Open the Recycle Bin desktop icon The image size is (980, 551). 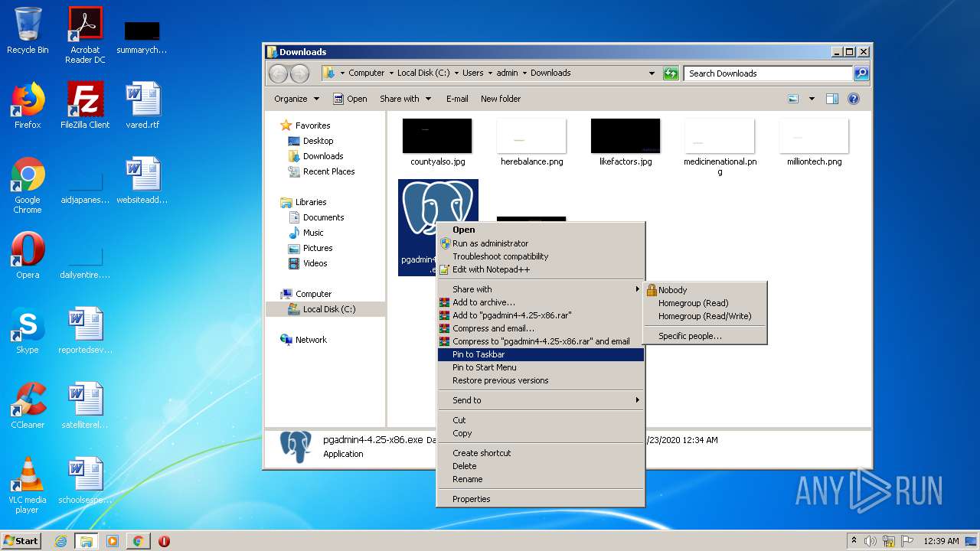(x=28, y=31)
